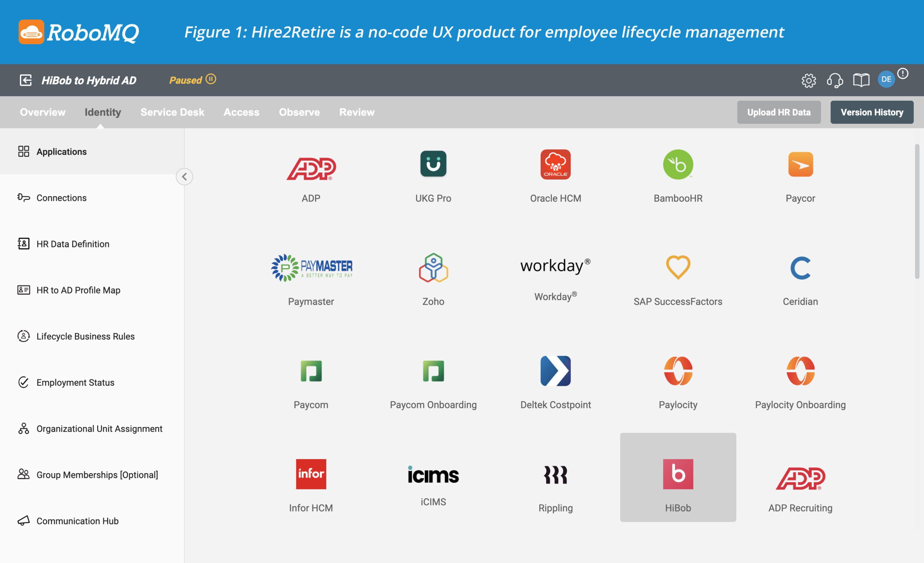Click the alert notification icon

point(902,74)
